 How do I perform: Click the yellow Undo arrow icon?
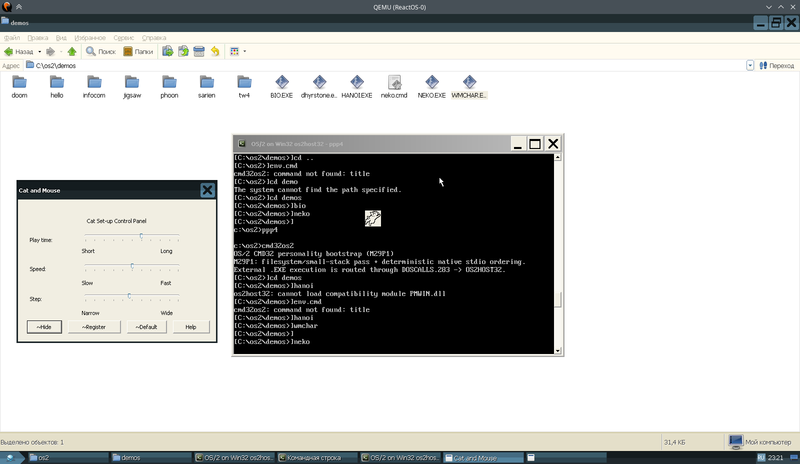tap(215, 52)
